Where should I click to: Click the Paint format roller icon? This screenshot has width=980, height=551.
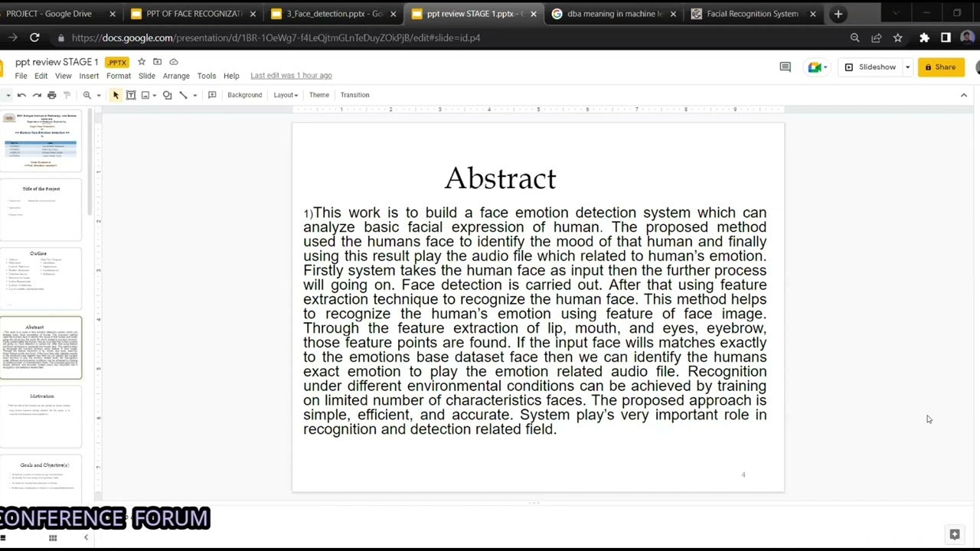[x=67, y=95]
